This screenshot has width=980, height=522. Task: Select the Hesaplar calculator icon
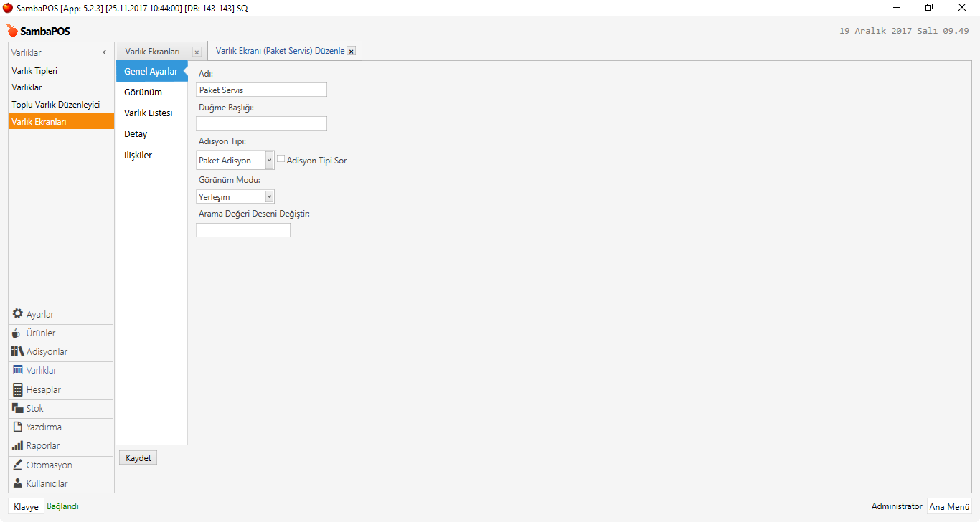pyautogui.click(x=18, y=390)
